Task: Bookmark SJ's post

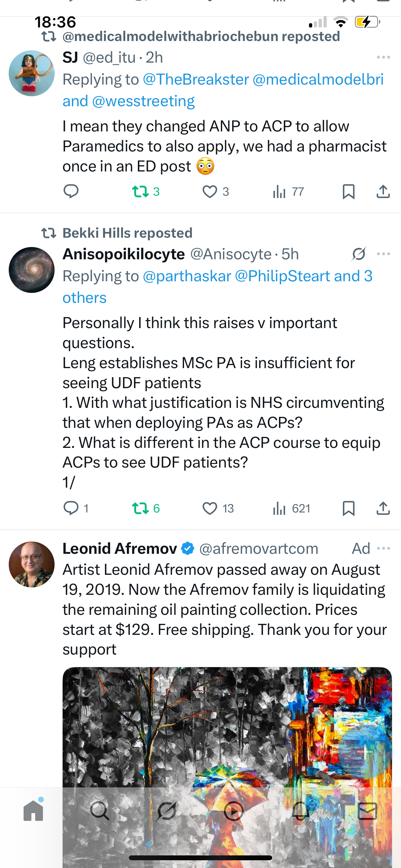Action: (348, 191)
